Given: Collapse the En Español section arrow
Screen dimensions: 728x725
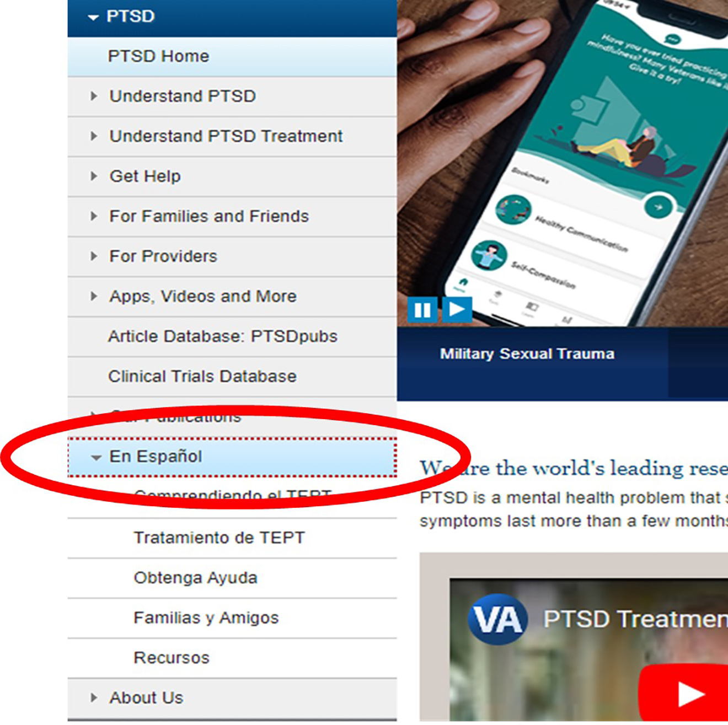Looking at the screenshot, I should (96, 458).
